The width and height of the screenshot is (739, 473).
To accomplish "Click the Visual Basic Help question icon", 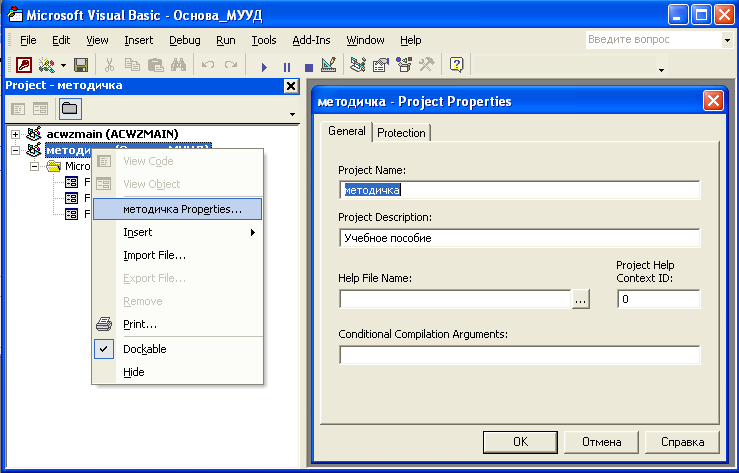I will point(456,65).
